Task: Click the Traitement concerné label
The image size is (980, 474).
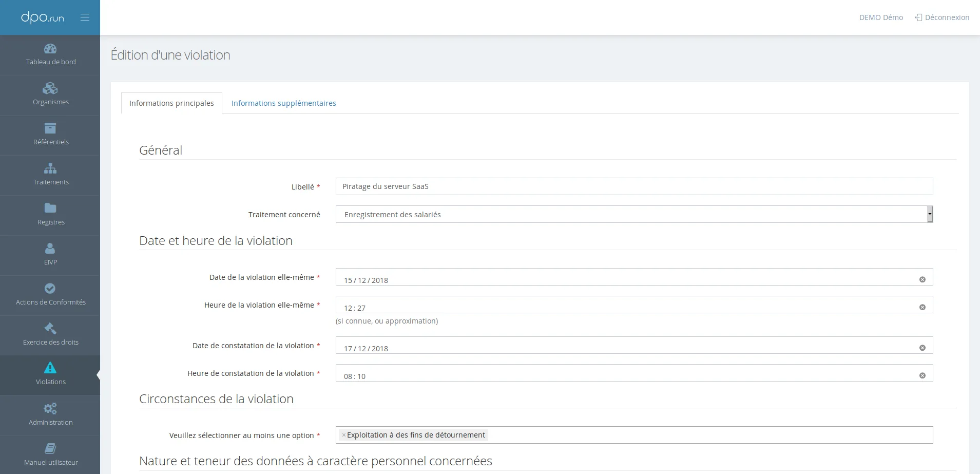Action: [284, 215]
